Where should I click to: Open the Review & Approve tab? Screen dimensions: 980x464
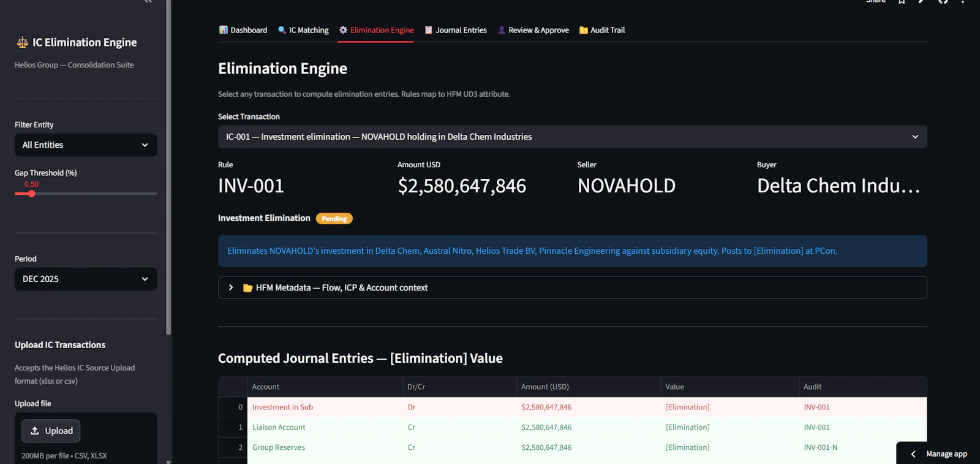point(533,30)
